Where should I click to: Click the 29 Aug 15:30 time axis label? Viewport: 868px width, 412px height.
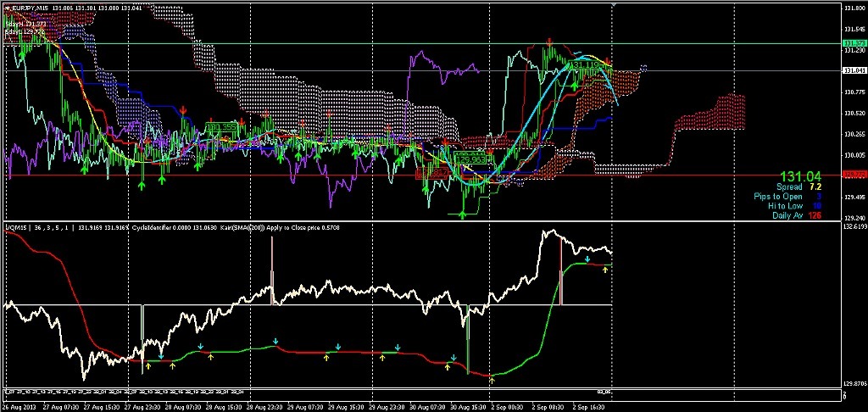[344, 408]
